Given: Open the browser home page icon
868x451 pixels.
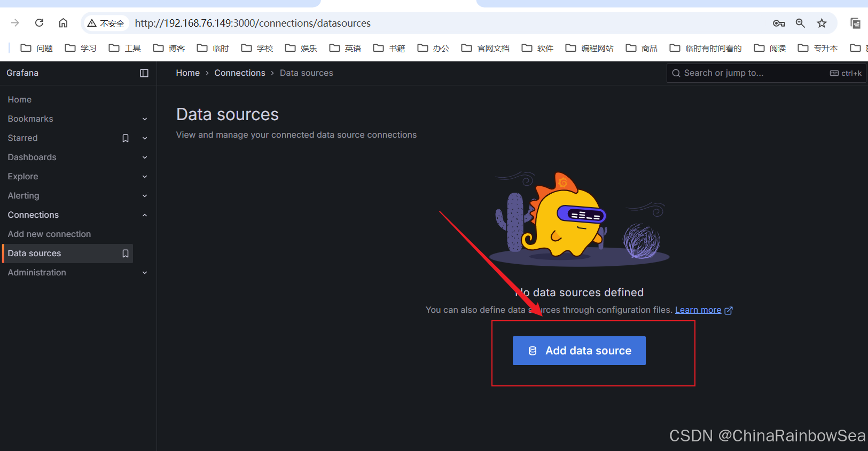Looking at the screenshot, I should click(x=63, y=23).
